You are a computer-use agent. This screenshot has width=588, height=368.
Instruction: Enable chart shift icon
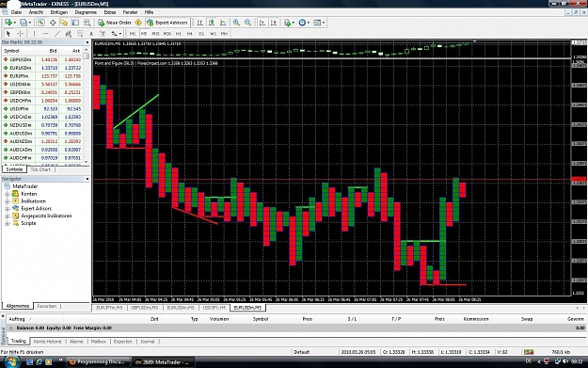(x=274, y=23)
